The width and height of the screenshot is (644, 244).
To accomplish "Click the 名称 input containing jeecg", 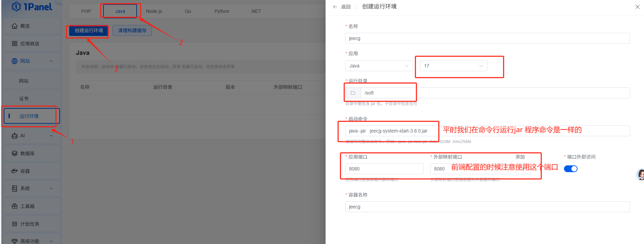I will pos(487,38).
